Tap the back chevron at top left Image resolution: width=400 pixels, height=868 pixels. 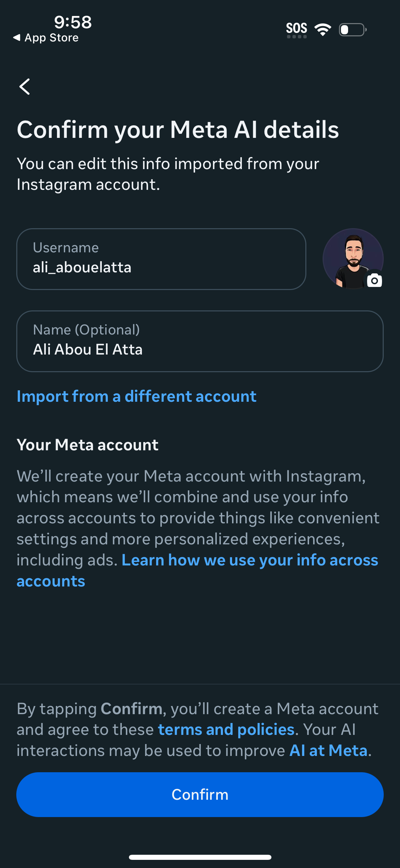pos(25,87)
